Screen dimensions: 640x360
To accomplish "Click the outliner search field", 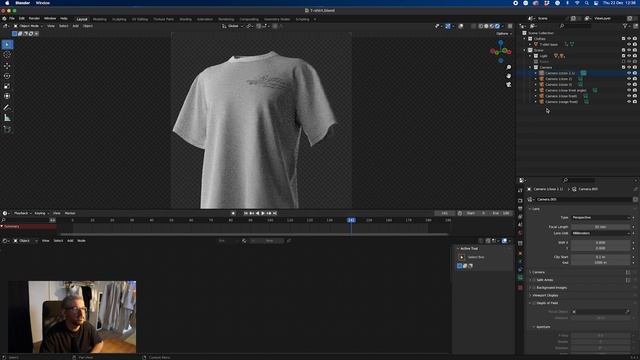I will (575, 26).
